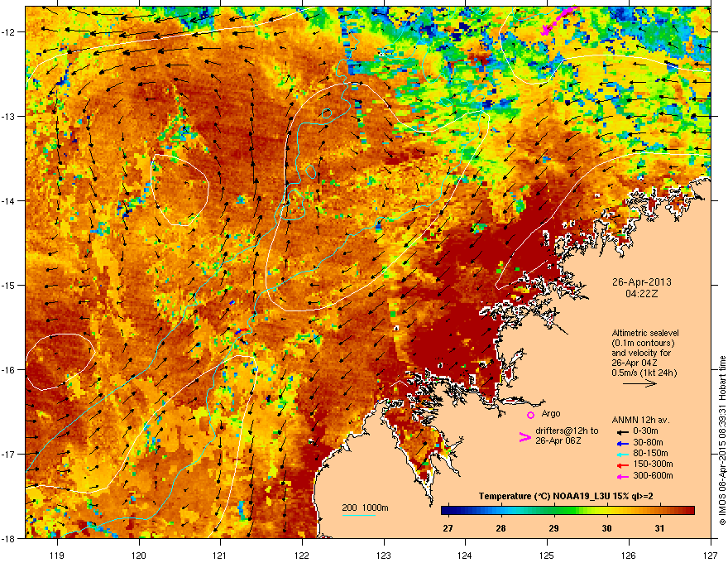
Task: Click the '300-600m' depth label
Action: click(653, 476)
